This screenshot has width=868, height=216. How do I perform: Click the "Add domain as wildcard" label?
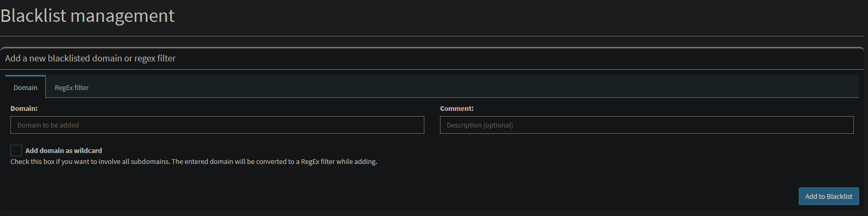coord(64,150)
